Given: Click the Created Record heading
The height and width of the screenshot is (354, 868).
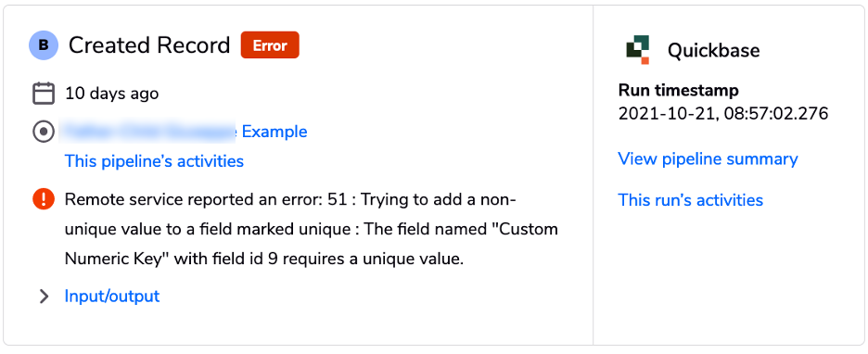Looking at the screenshot, I should pyautogui.click(x=149, y=45).
